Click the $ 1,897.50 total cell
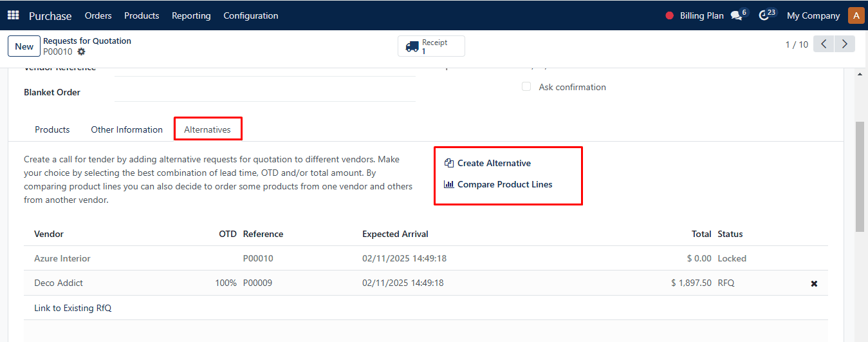 691,283
